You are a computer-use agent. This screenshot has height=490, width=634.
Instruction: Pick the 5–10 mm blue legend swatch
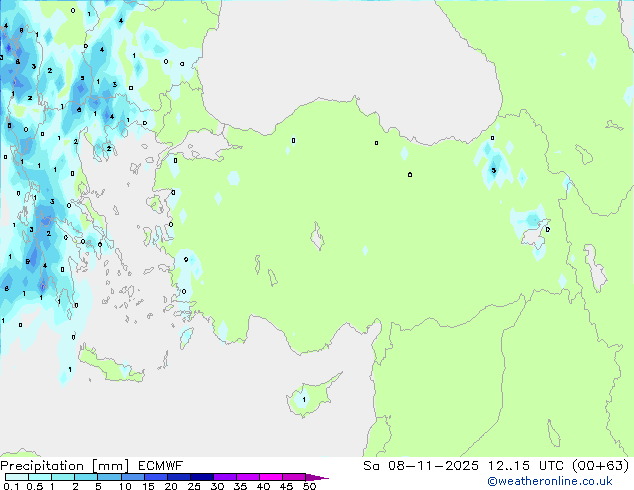109,477
